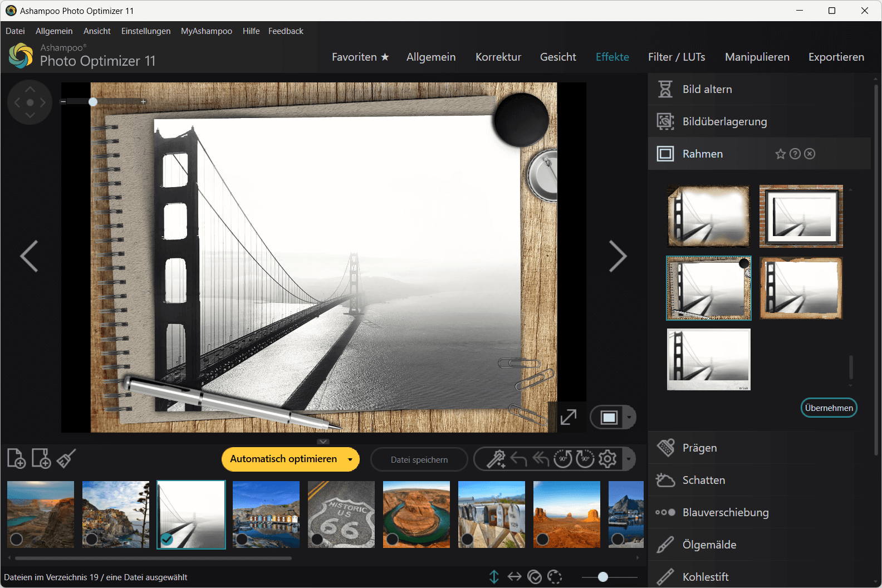The image size is (882, 588).
Task: Expand the toolbar overflow dropdown arrow
Action: point(629,460)
